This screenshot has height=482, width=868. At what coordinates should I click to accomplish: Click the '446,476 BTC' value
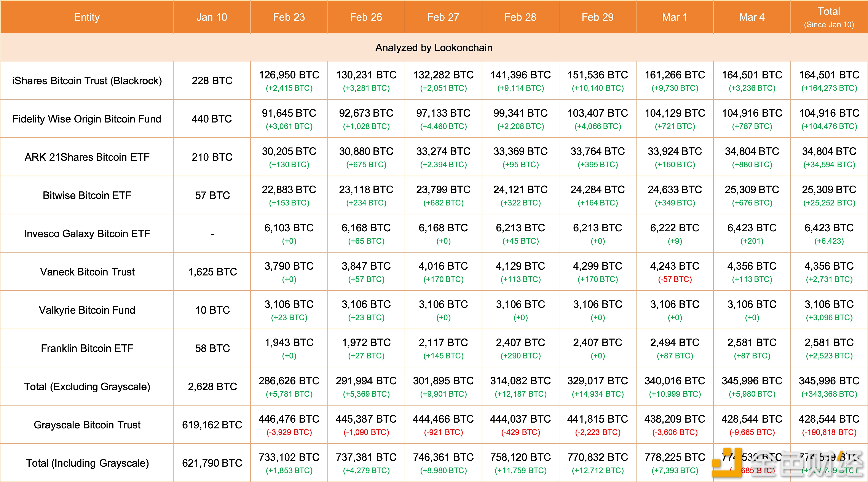tap(289, 419)
